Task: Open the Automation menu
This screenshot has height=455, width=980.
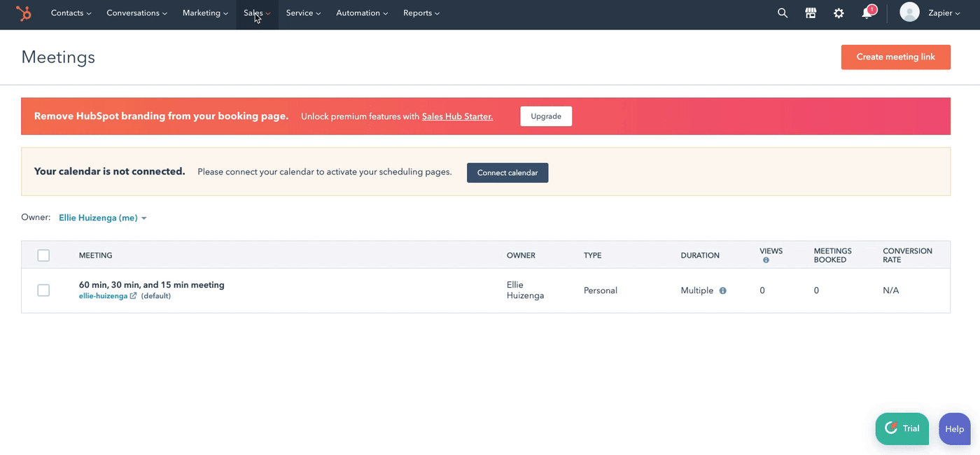Action: pyautogui.click(x=362, y=13)
